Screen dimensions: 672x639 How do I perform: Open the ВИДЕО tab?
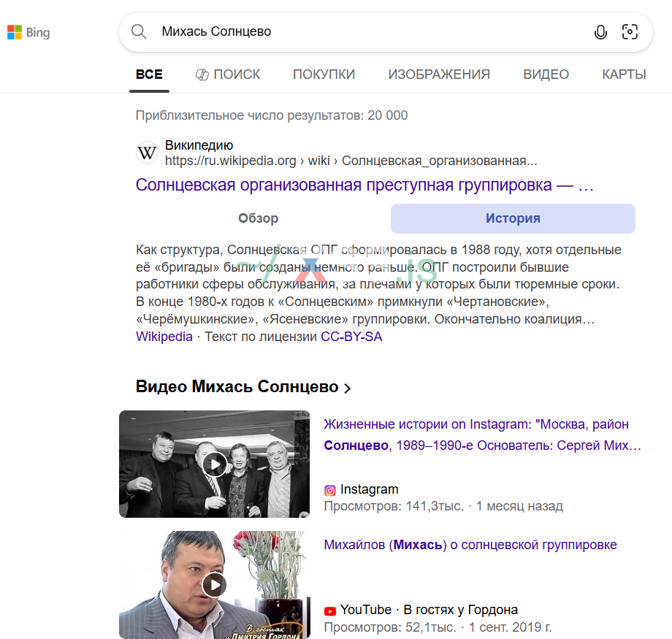pos(546,74)
